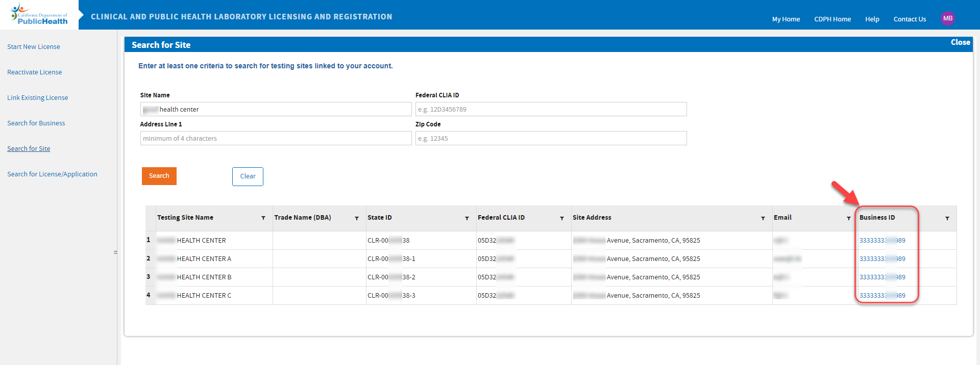Viewport: 980px width, 365px height.
Task: Select Reactivate License
Action: [35, 72]
